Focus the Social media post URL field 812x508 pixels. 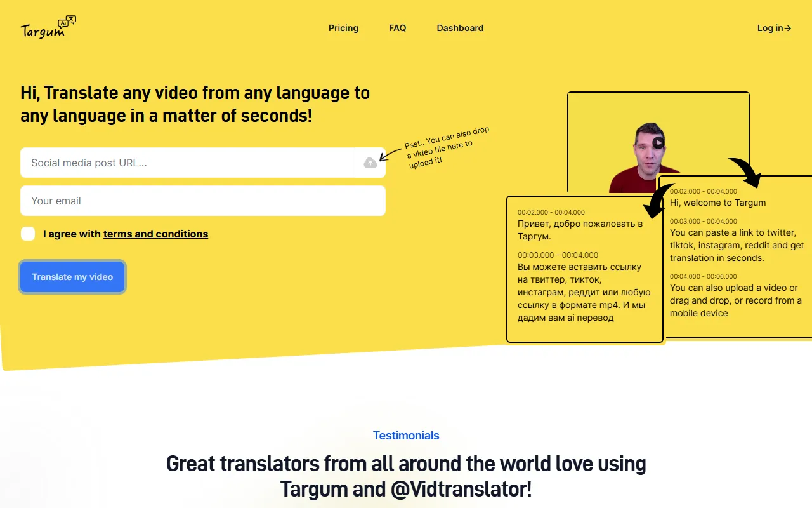click(187, 163)
